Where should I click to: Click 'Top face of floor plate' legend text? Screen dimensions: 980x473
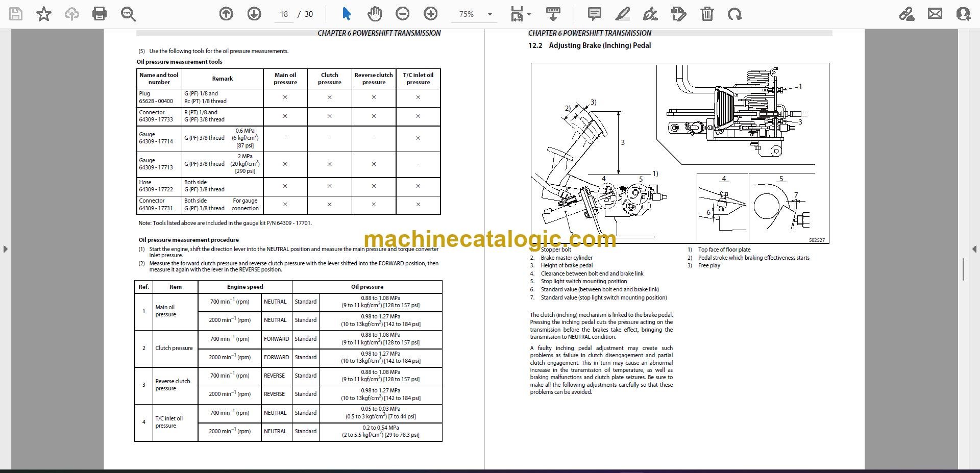[x=724, y=250]
